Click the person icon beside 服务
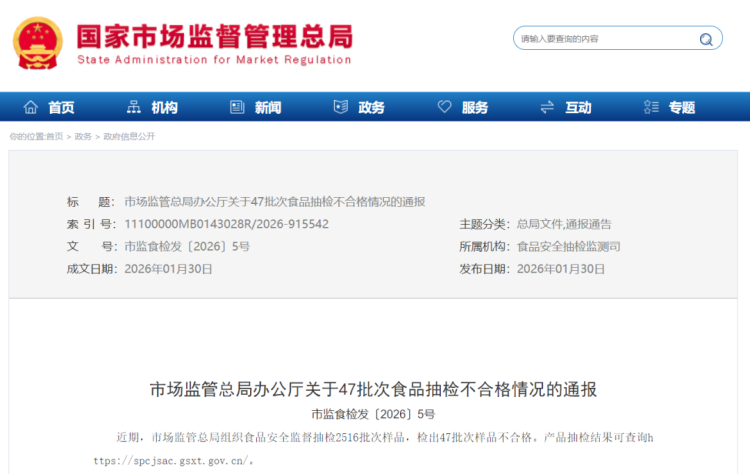The width and height of the screenshot is (750, 474). click(x=444, y=107)
